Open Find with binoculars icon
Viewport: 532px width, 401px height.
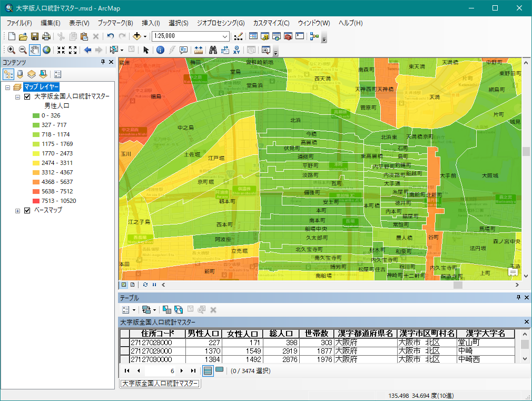click(213, 50)
